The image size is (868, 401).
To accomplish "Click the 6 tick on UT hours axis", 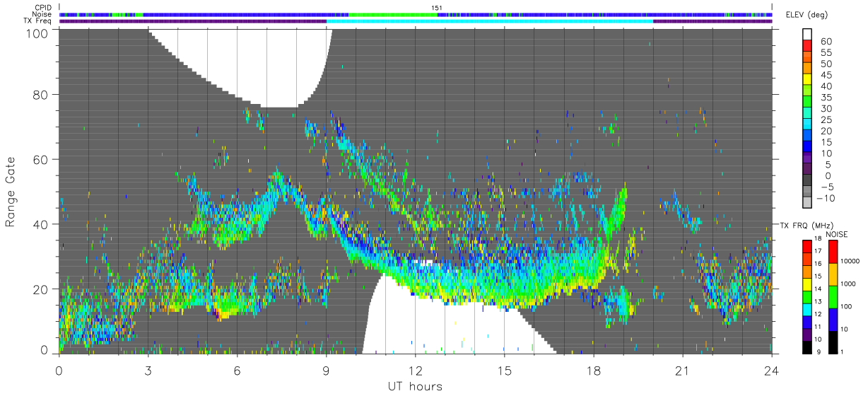I will coord(237,369).
